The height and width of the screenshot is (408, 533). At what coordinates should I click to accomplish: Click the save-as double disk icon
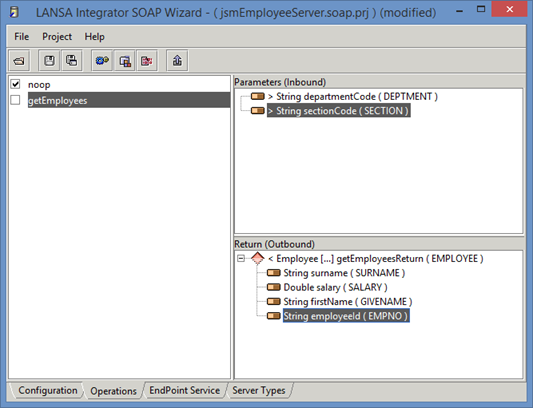coord(72,61)
